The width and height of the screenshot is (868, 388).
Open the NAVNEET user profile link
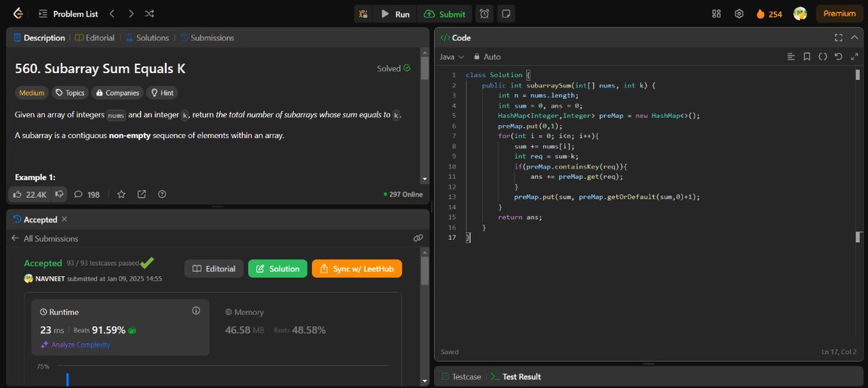(x=50, y=279)
